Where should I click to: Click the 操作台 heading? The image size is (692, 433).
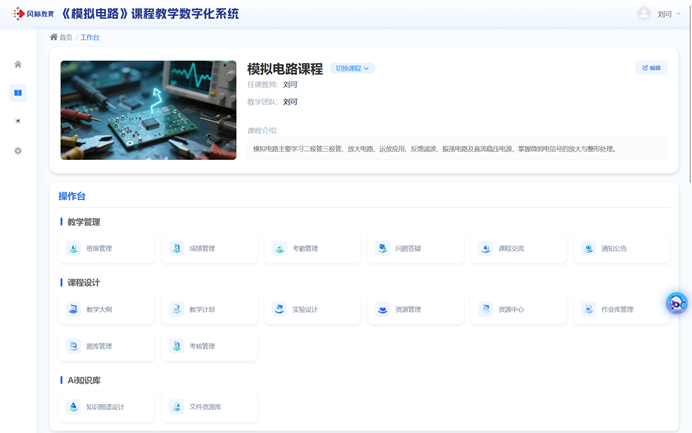[x=72, y=196]
